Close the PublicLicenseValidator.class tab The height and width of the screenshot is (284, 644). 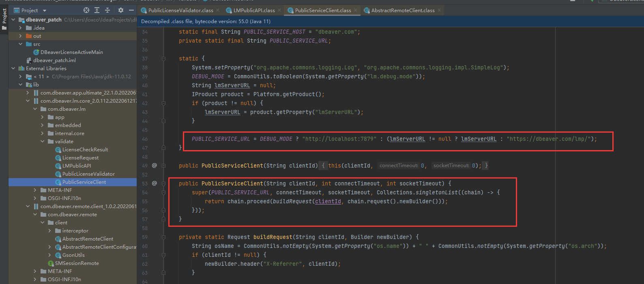tap(218, 10)
